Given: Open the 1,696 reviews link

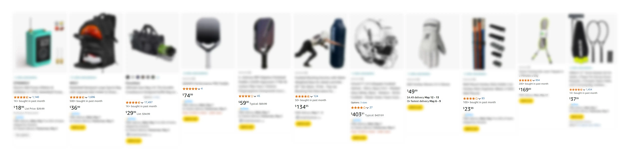Looking at the screenshot, I should 92,97.
